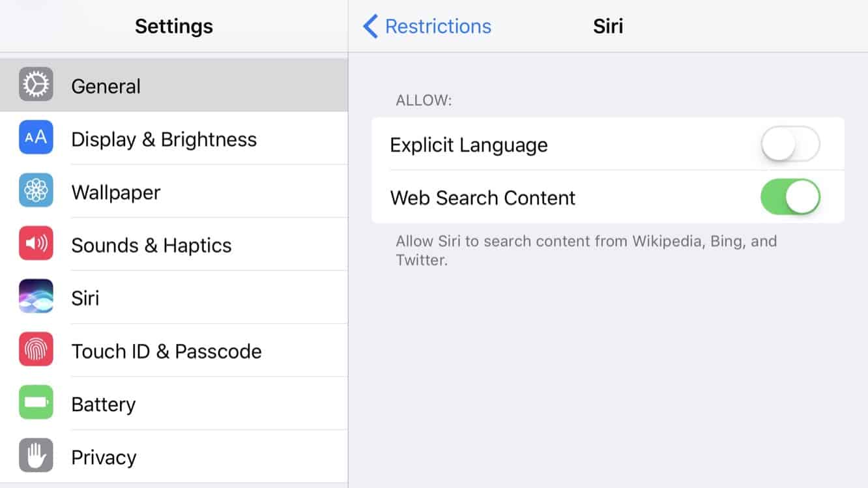Click the Display & Brightness AA icon
Screen dimensions: 868x488
point(36,137)
